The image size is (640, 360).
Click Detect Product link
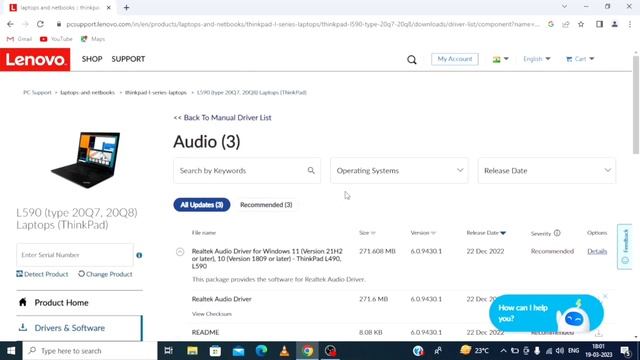(42, 274)
